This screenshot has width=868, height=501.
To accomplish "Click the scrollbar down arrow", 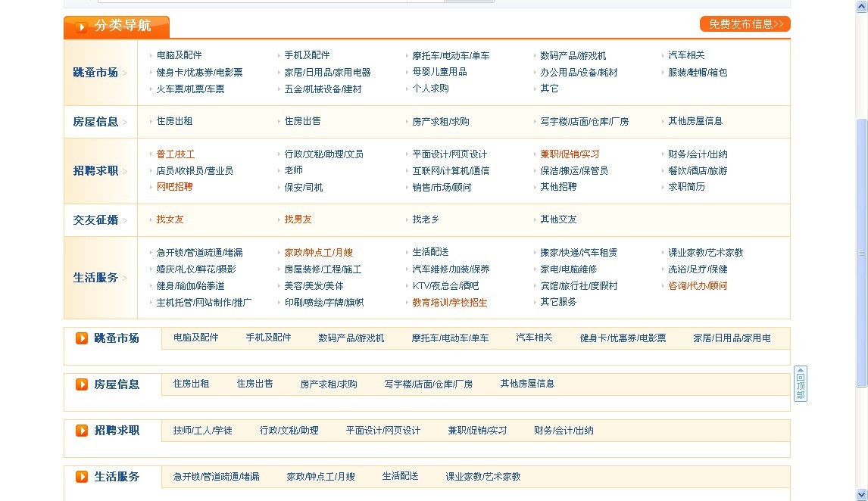I will coord(862,495).
